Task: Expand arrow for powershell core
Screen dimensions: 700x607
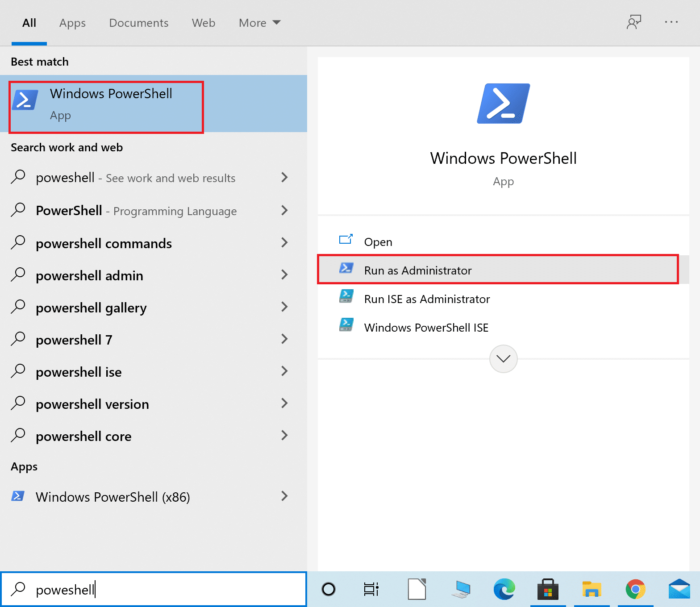Action: [284, 435]
